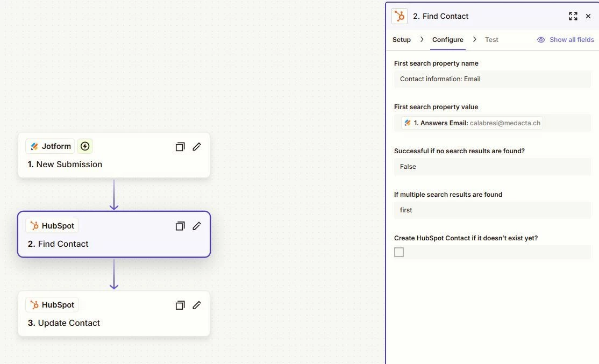Click the 1. Answers Email value pill
Screen dimensions: 599x364
[472, 123]
